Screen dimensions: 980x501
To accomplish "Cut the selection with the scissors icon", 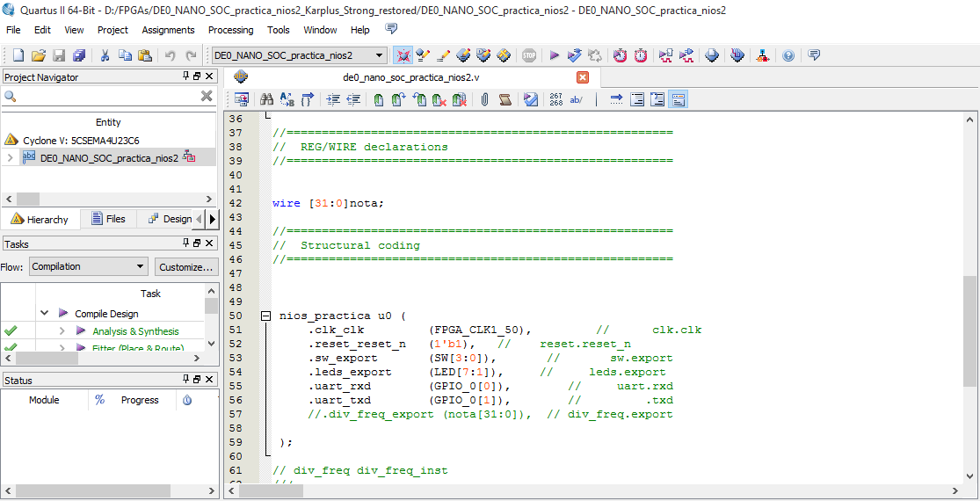I will 105,55.
